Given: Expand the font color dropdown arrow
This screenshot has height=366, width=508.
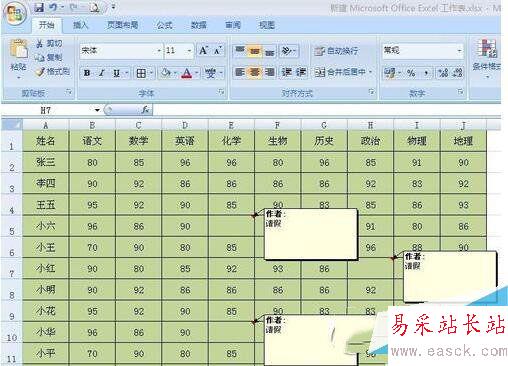Looking at the screenshot, I should [197, 73].
